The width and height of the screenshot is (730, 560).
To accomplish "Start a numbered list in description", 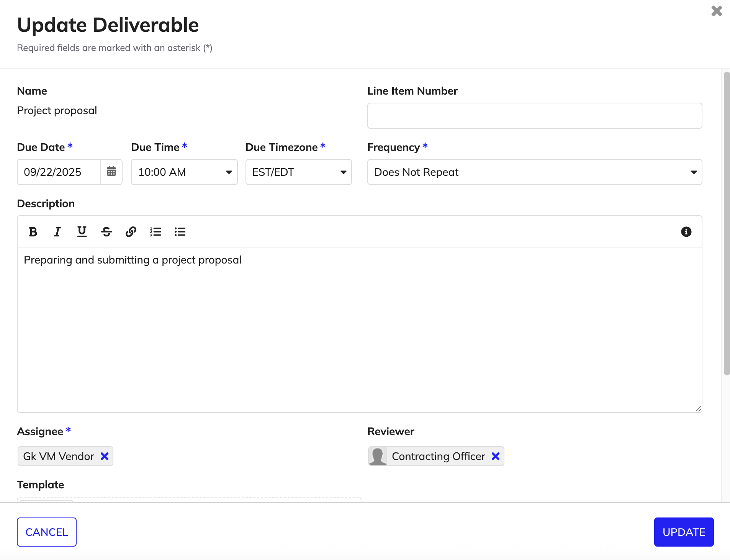I will (x=155, y=232).
